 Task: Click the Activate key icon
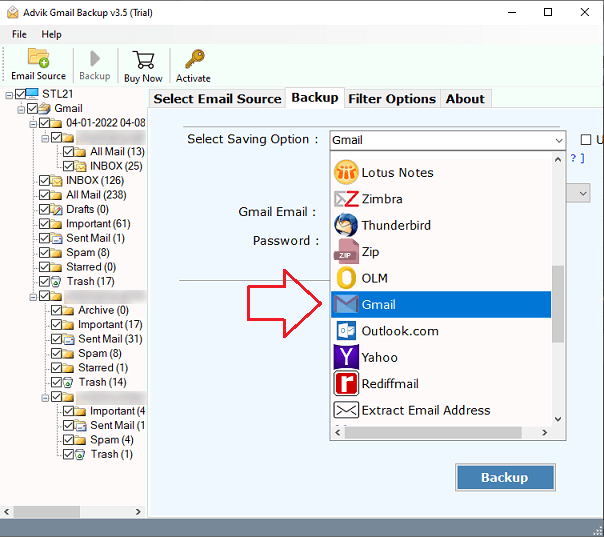(x=194, y=59)
